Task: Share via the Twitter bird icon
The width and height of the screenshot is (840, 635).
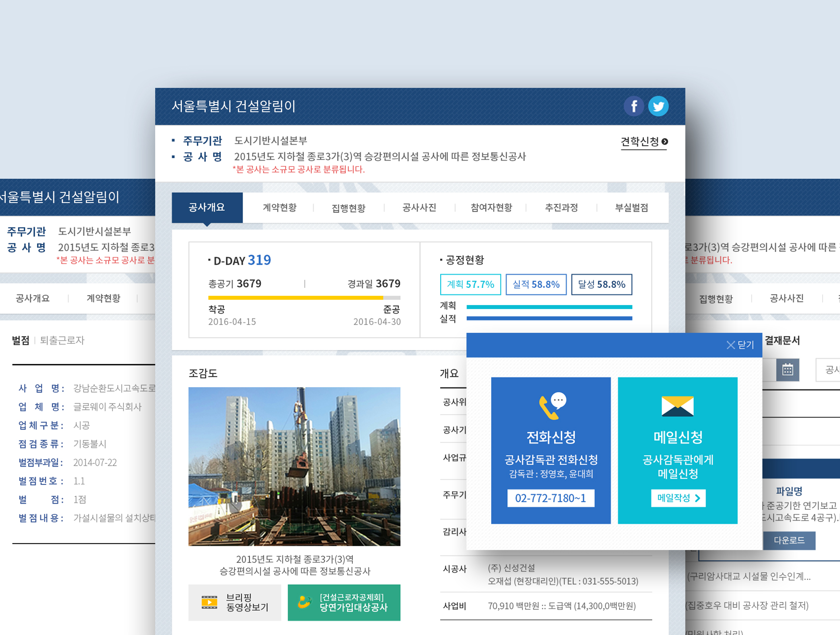Action: pos(658,106)
